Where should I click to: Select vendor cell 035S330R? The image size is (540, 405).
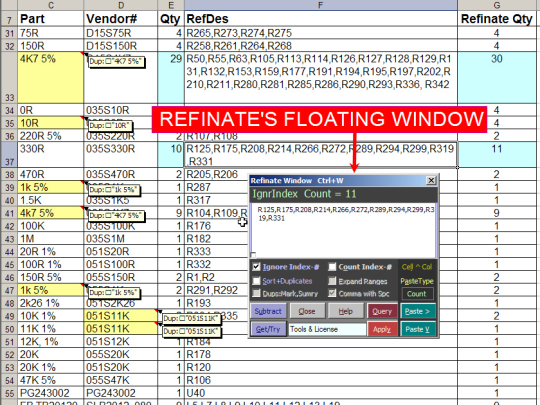121,155
